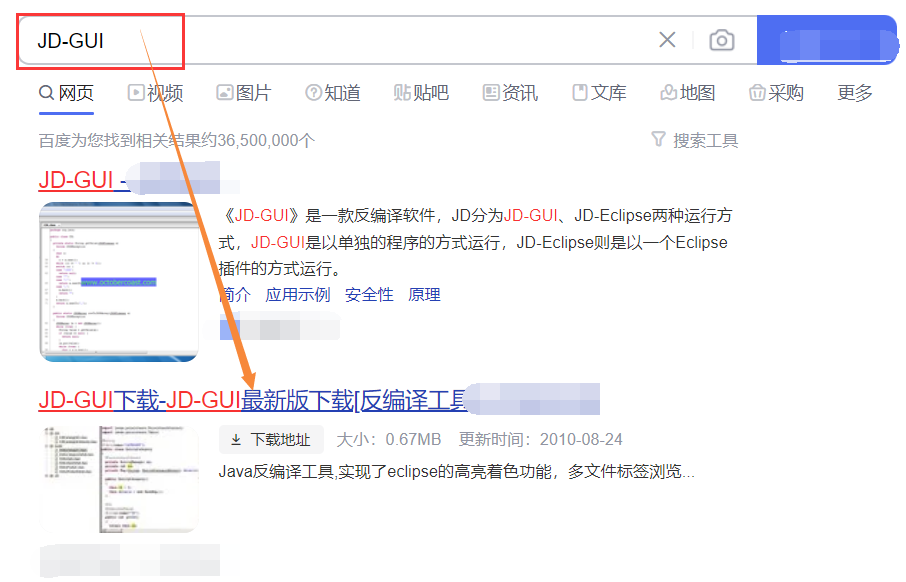Click the magnifier icon on 网页 tab
The width and height of the screenshot is (906, 582).
(x=46, y=92)
